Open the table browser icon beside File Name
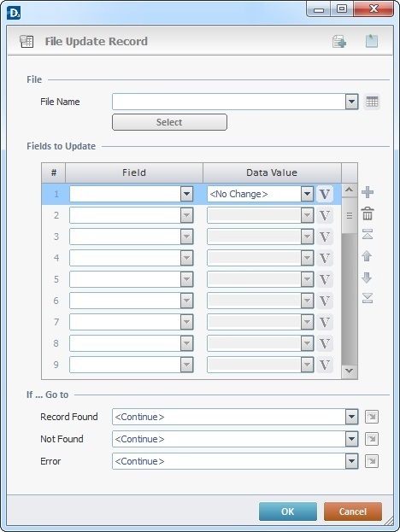Viewport: 400px width, 532px height. coord(372,102)
